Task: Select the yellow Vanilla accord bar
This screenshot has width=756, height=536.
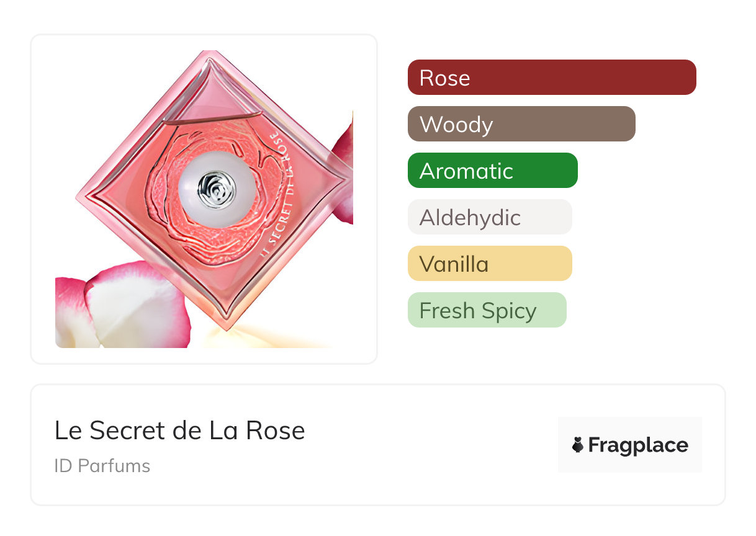Action: 489,264
